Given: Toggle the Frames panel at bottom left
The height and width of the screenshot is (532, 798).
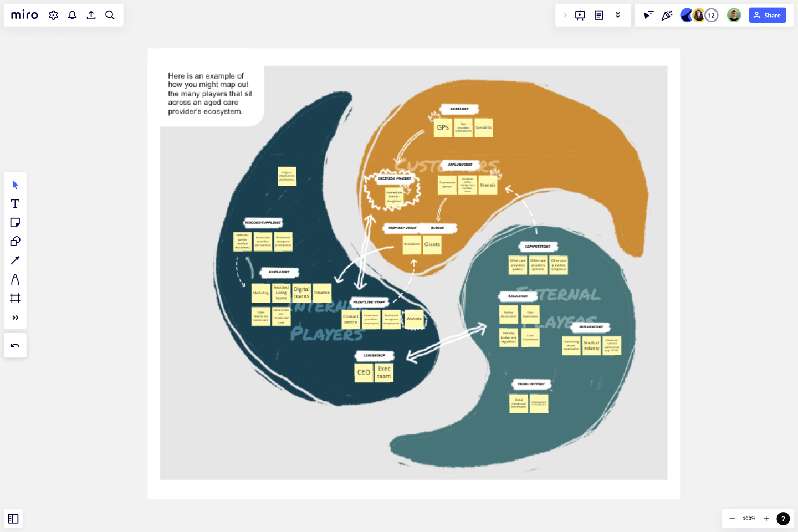Looking at the screenshot, I should [13, 519].
